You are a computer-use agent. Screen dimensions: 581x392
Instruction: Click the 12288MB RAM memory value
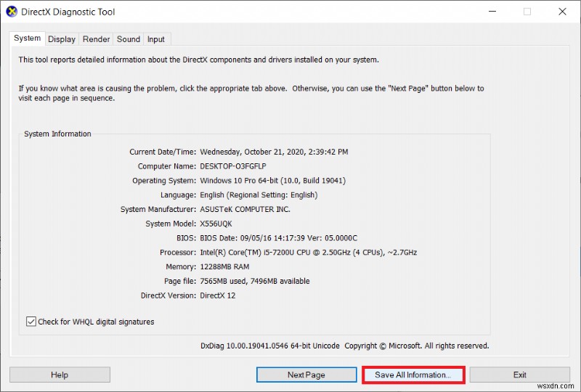tap(224, 266)
